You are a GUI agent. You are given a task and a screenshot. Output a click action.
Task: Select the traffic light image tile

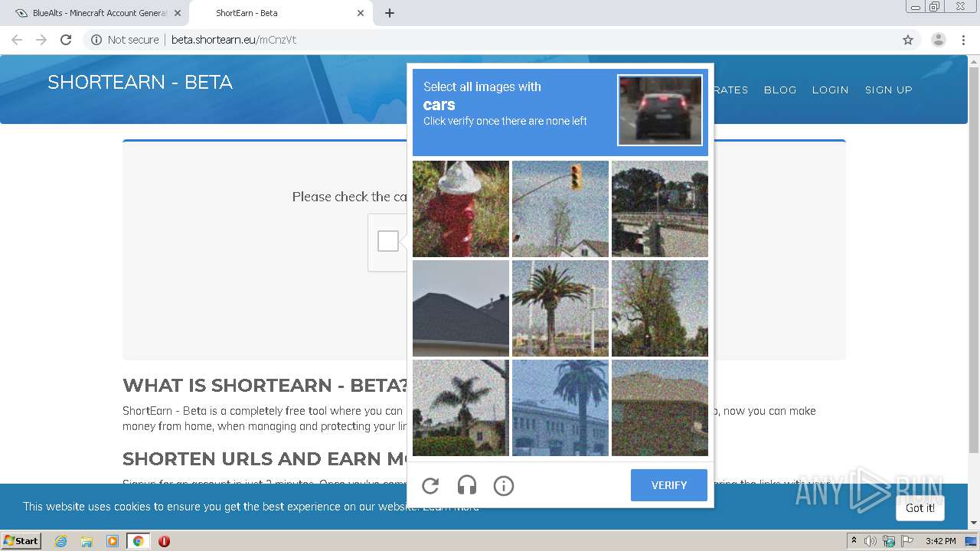click(560, 209)
